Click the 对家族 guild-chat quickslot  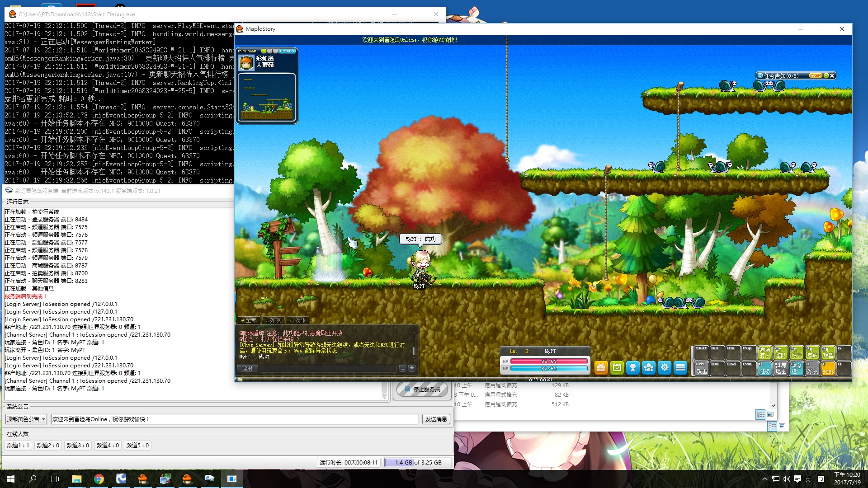pyautogui.click(x=812, y=352)
